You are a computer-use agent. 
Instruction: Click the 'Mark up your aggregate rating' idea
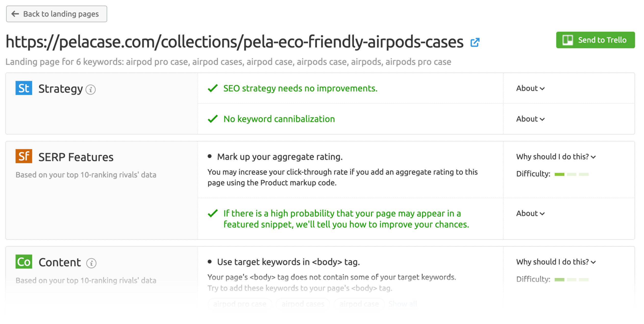point(280,157)
